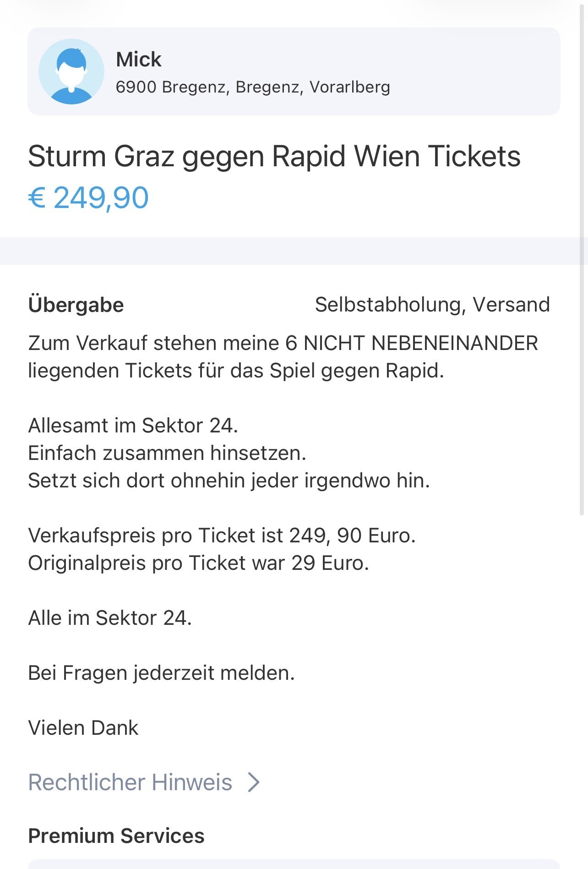The image size is (588, 869).
Task: Tap the blue price € 249,90
Action: [88, 198]
